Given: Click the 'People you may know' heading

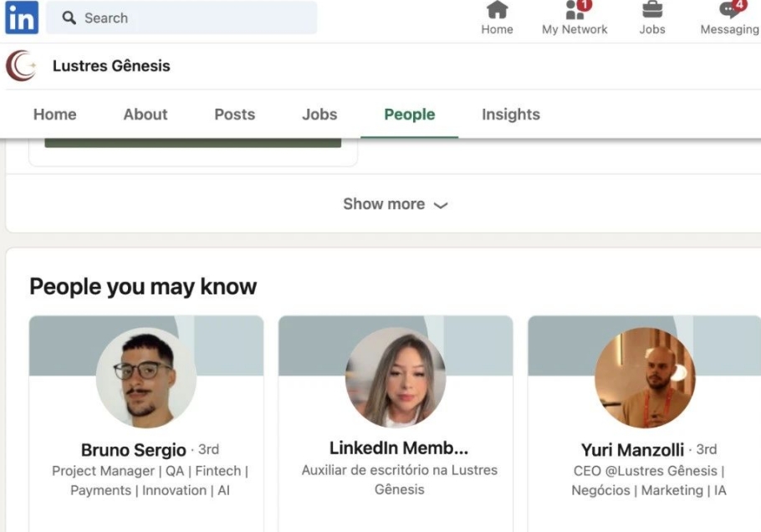Looking at the screenshot, I should (143, 286).
